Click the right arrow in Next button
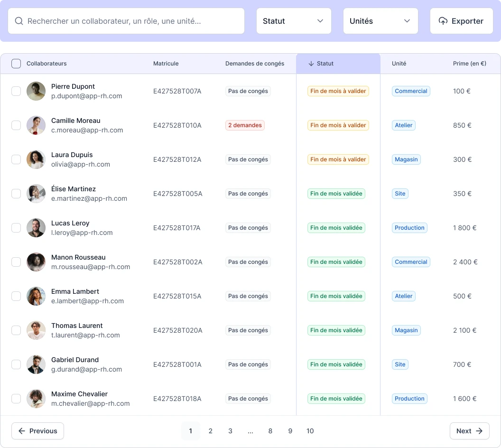 479,431
